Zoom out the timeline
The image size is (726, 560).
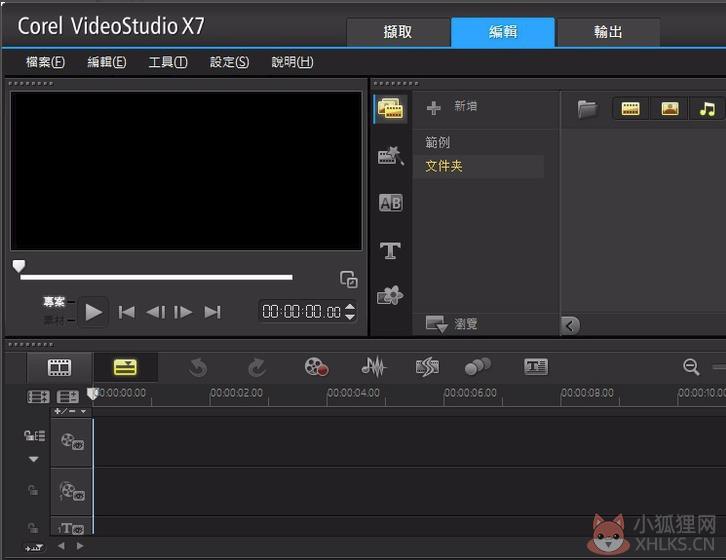(691, 367)
